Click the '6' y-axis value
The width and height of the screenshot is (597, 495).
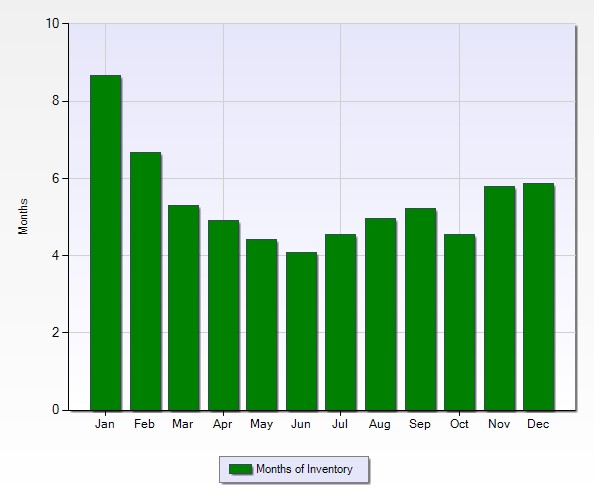click(x=56, y=178)
